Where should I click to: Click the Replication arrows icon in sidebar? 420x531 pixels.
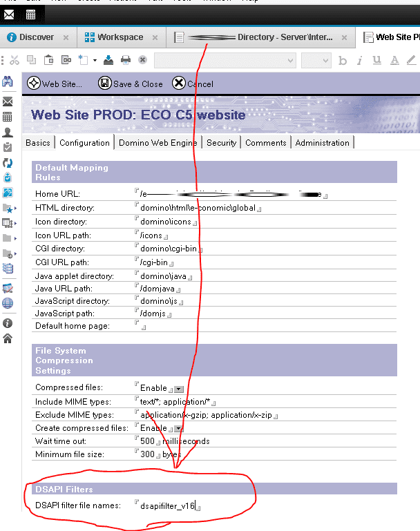pyautogui.click(x=8, y=162)
